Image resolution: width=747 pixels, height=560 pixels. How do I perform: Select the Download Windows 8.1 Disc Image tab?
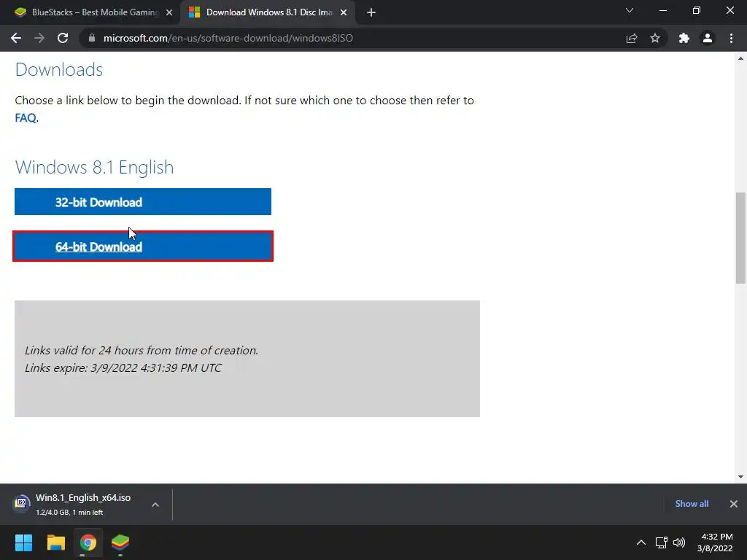click(x=268, y=12)
